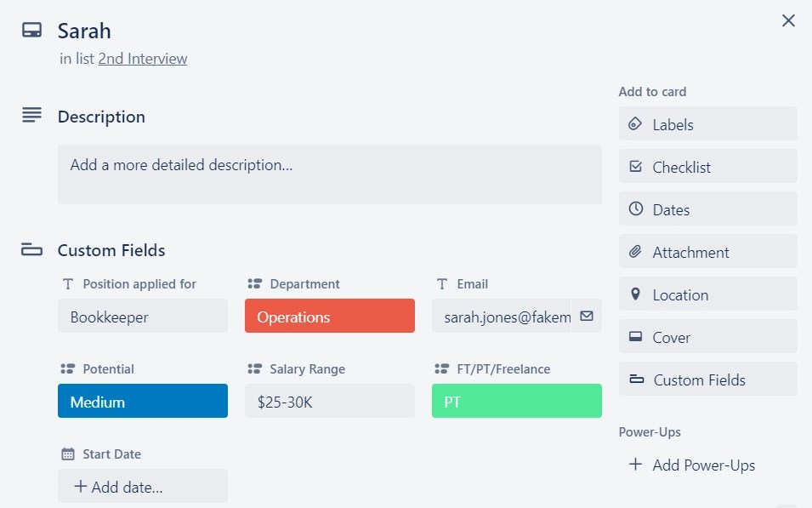Click the Dates clock icon

(635, 209)
